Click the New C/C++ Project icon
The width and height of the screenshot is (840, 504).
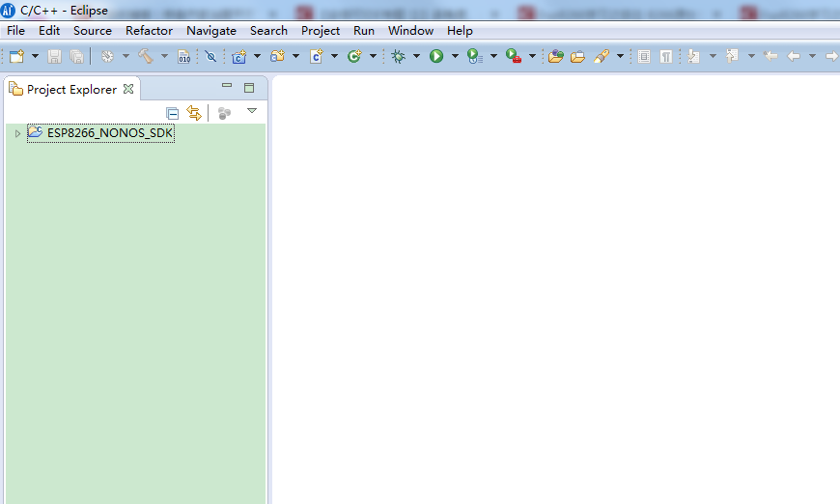tap(238, 56)
